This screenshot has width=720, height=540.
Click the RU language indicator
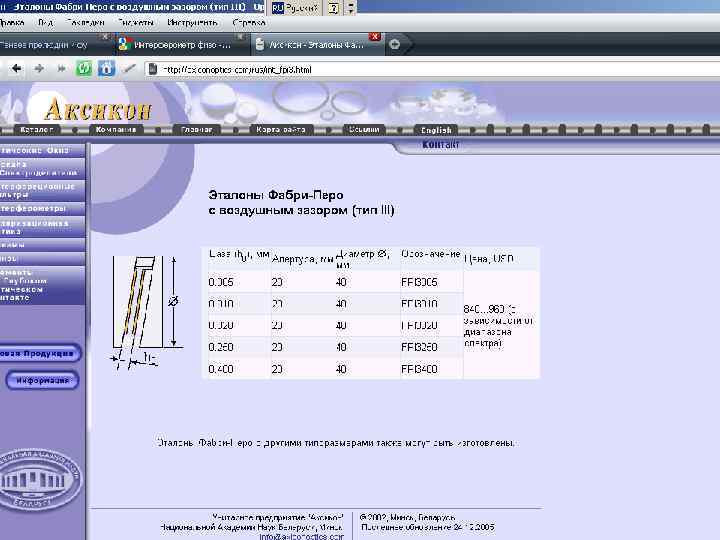277,8
